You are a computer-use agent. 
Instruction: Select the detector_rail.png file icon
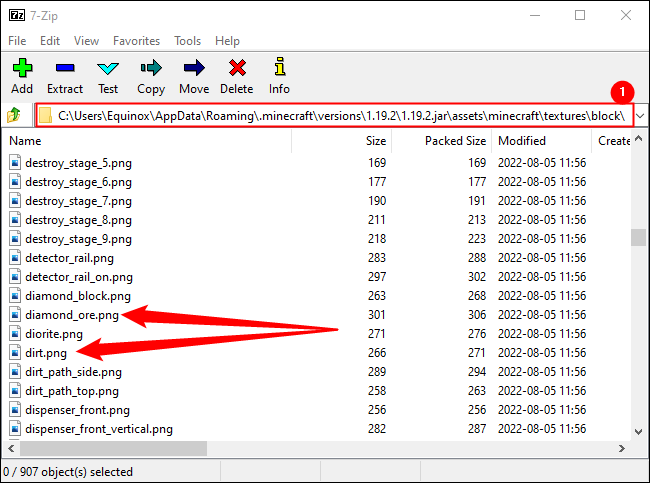(x=15, y=258)
